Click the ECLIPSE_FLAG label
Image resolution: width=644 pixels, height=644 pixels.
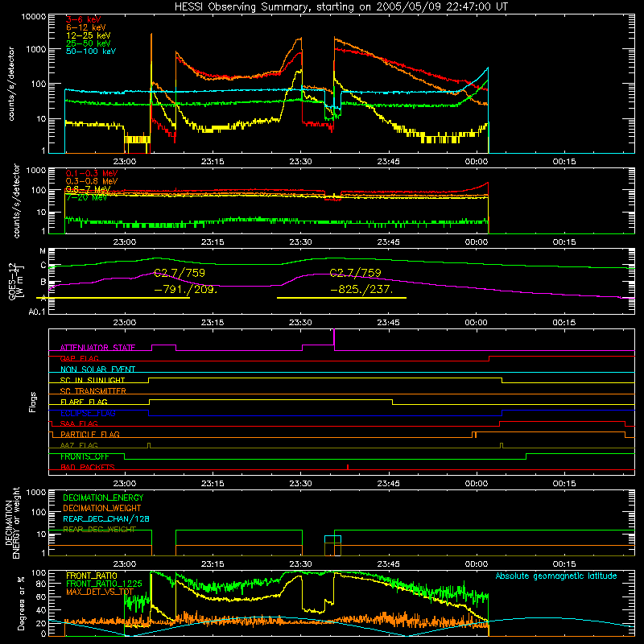(88, 413)
